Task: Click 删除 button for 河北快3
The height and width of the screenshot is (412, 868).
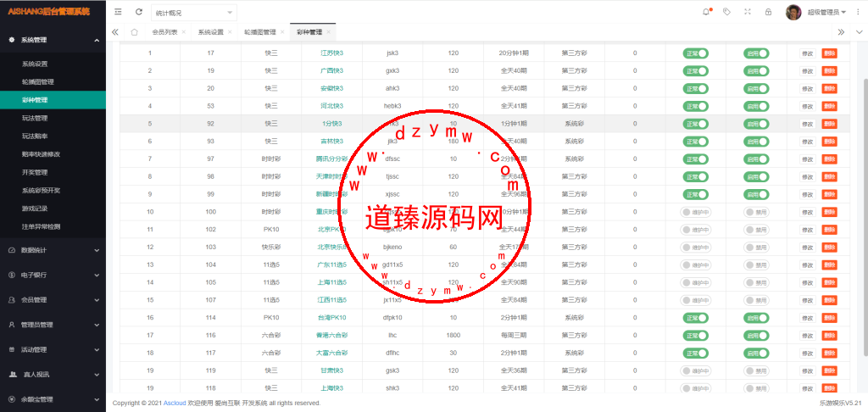Action: (x=829, y=106)
